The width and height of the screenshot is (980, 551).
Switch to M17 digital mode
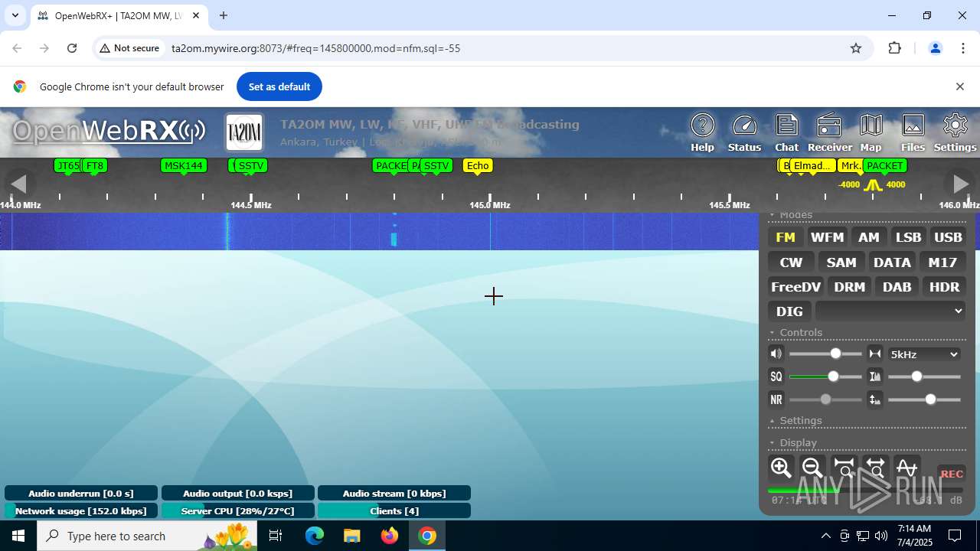point(942,262)
